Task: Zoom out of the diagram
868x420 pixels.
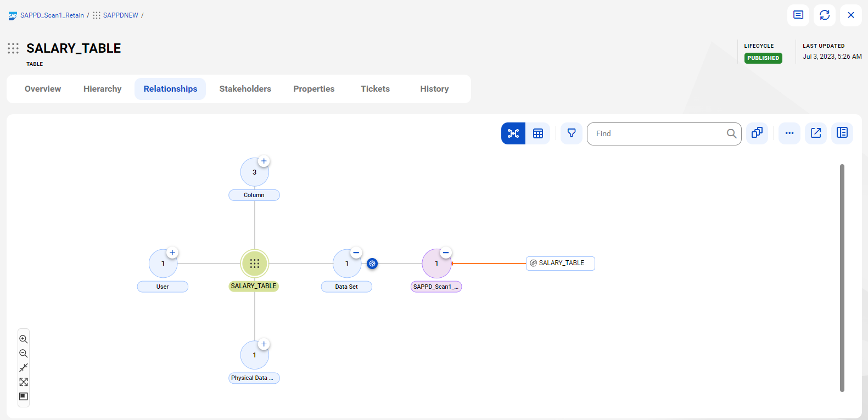Action: [24, 354]
